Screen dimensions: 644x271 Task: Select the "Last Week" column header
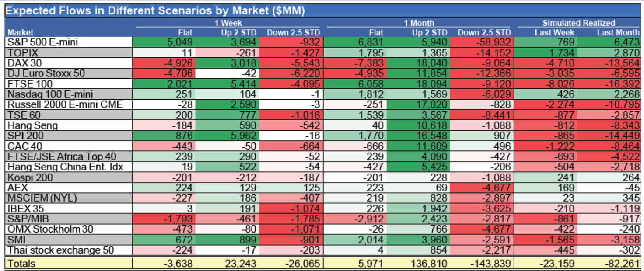pos(555,32)
